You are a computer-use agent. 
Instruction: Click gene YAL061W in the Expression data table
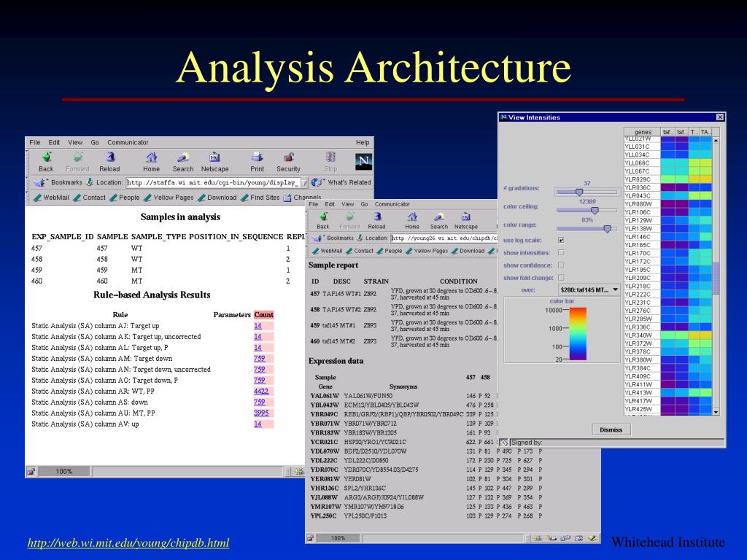[x=325, y=396]
